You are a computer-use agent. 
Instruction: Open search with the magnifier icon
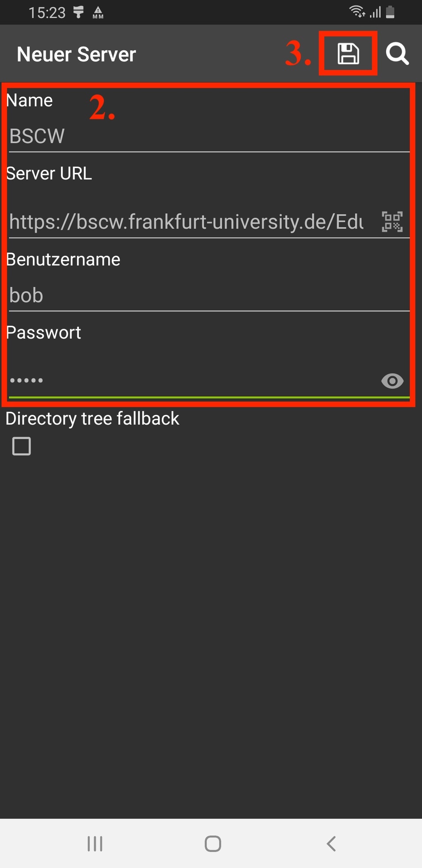click(x=397, y=54)
